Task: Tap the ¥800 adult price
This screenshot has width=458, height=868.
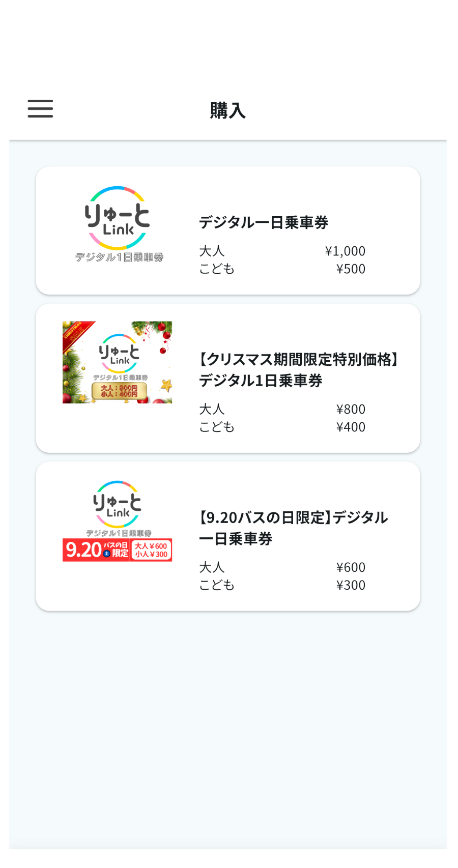Action: click(351, 410)
